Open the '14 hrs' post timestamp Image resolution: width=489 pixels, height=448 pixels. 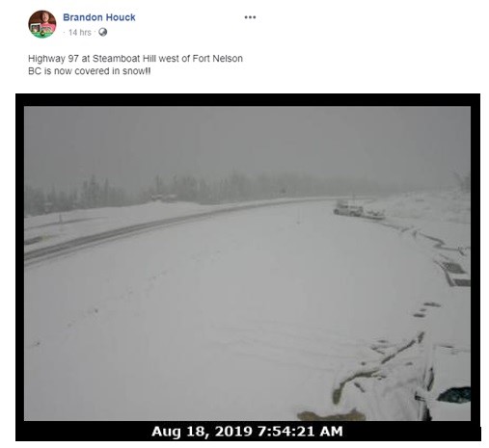80,33
